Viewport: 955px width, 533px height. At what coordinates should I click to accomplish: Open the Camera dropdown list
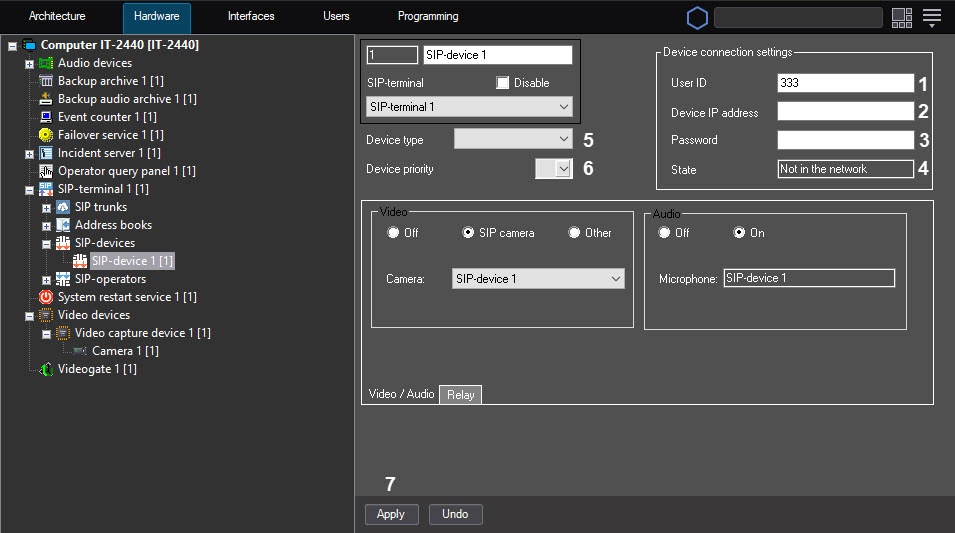[538, 279]
